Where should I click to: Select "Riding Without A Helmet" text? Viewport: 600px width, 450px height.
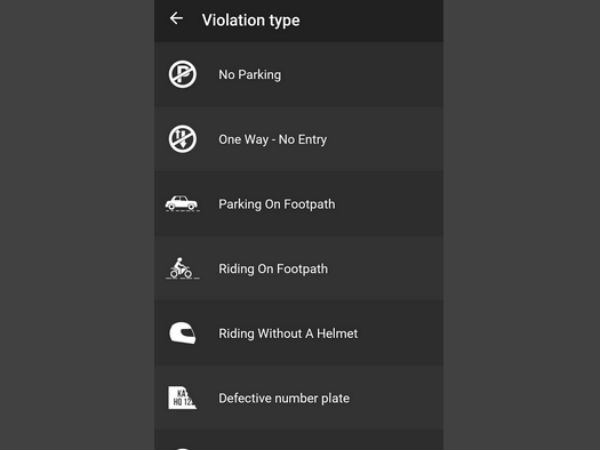pos(288,333)
